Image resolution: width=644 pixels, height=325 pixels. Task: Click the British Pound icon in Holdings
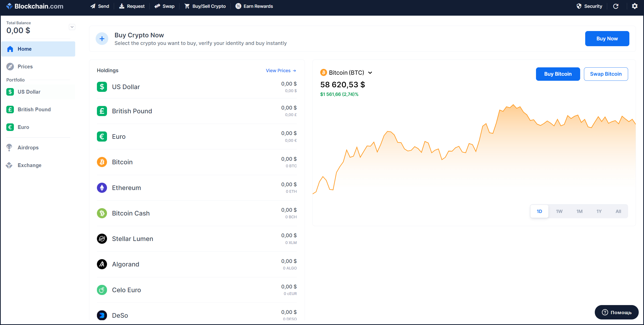coord(102,111)
